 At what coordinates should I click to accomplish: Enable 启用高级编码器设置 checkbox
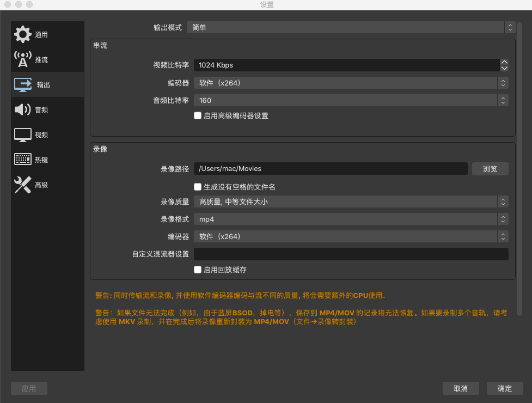point(198,115)
